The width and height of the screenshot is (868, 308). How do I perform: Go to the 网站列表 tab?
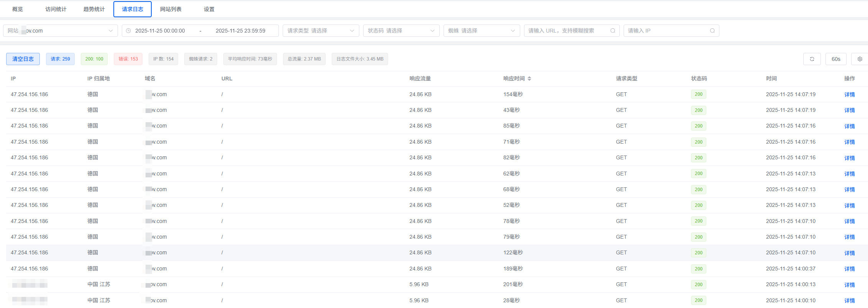(171, 9)
